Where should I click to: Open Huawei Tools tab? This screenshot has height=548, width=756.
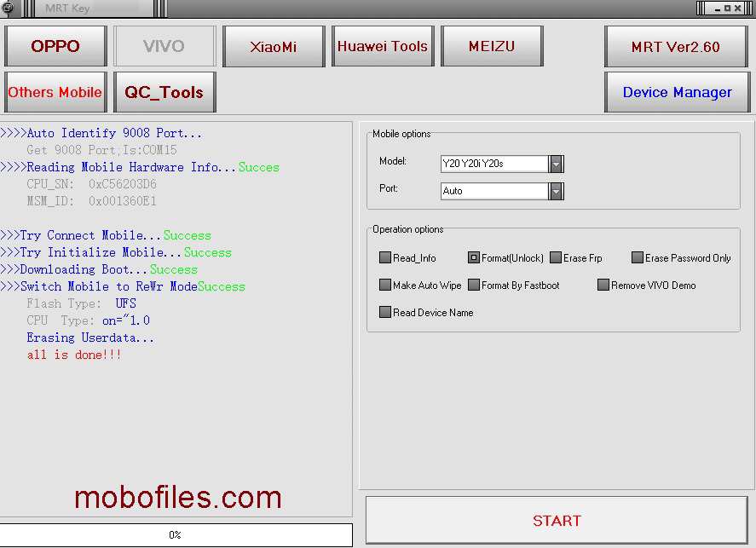pyautogui.click(x=383, y=46)
